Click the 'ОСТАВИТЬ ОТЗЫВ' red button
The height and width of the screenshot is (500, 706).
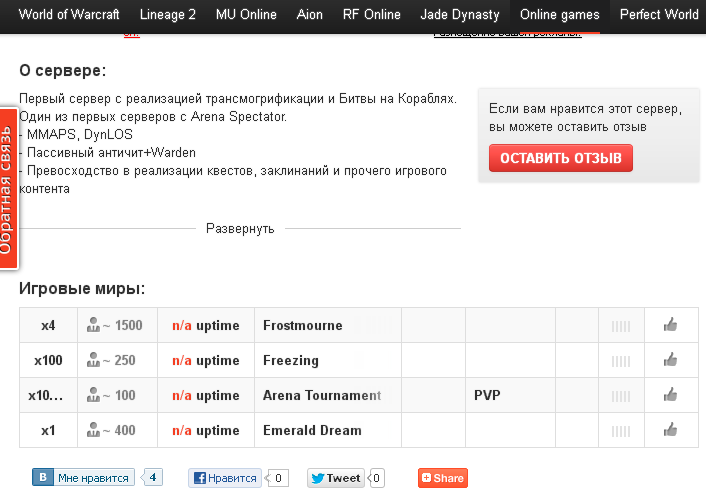tap(561, 158)
